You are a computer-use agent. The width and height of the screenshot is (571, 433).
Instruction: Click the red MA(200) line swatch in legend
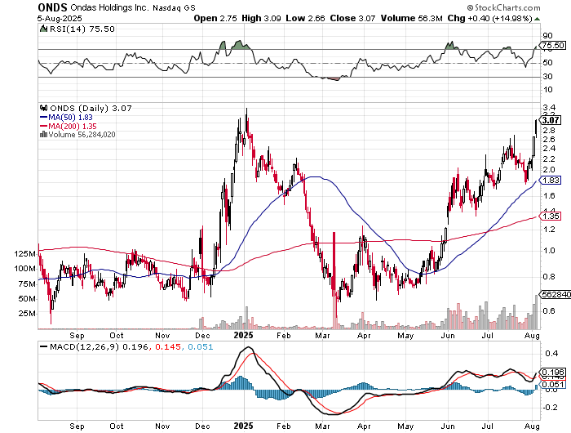point(43,126)
